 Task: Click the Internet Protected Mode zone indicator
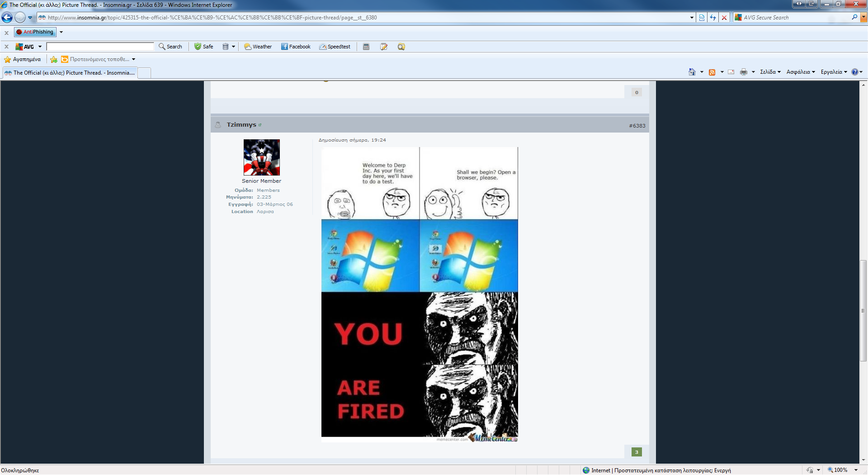point(656,470)
